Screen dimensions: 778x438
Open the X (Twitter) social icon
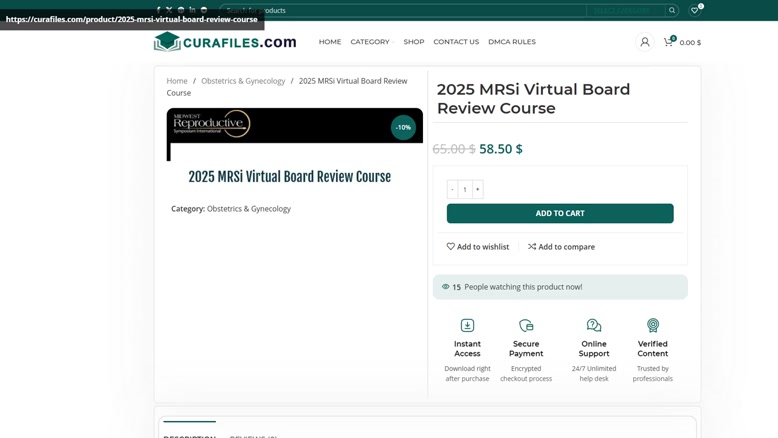pyautogui.click(x=169, y=10)
